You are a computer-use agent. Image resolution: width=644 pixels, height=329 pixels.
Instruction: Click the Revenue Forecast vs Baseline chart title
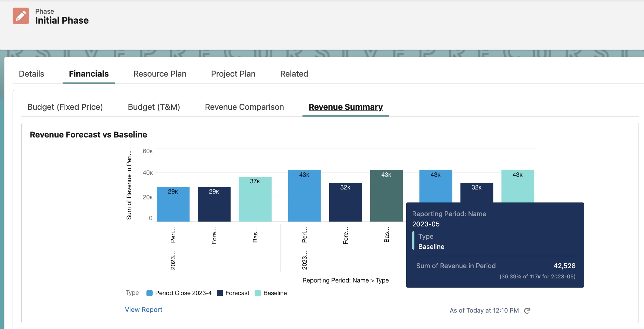pos(88,134)
